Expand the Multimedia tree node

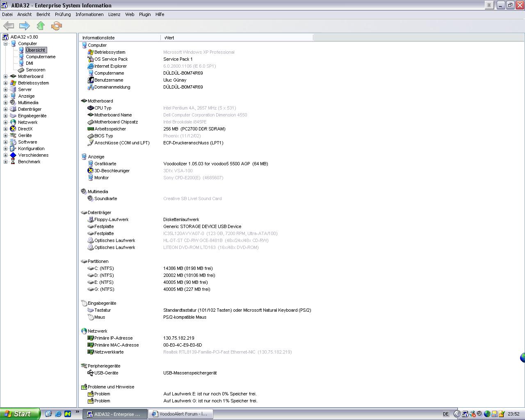click(x=6, y=103)
